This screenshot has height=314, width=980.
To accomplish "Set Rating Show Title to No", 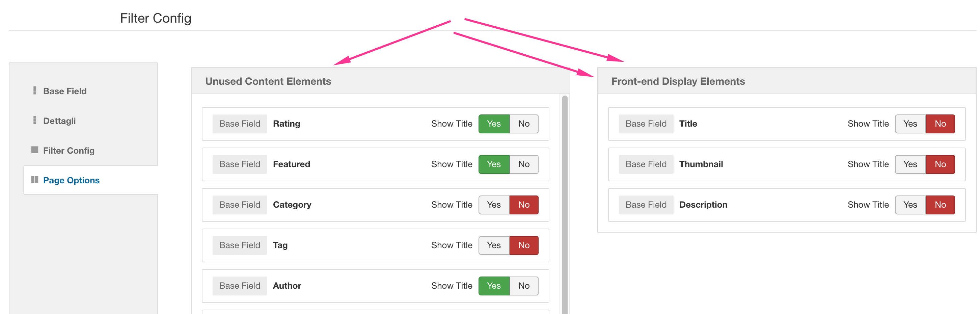I will pos(523,124).
